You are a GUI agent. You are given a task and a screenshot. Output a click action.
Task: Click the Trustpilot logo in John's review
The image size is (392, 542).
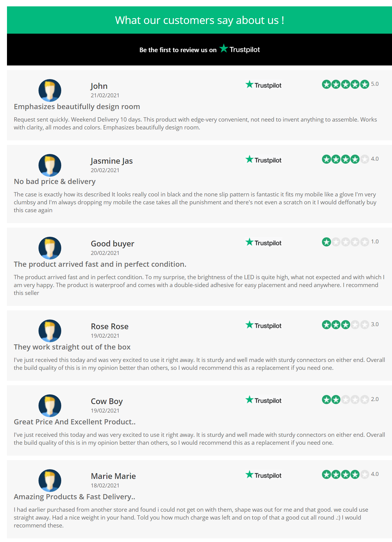pos(263,85)
